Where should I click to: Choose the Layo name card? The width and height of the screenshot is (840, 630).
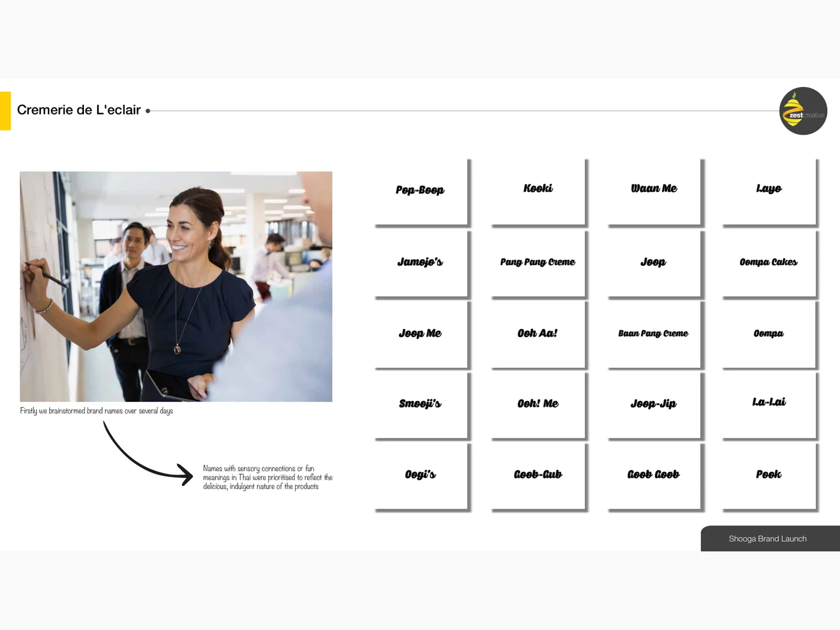tap(770, 192)
